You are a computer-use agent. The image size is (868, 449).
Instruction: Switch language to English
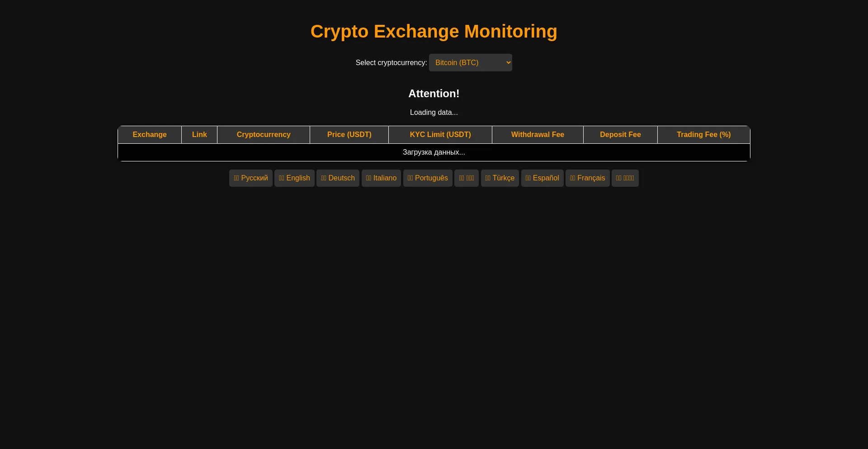tap(294, 178)
